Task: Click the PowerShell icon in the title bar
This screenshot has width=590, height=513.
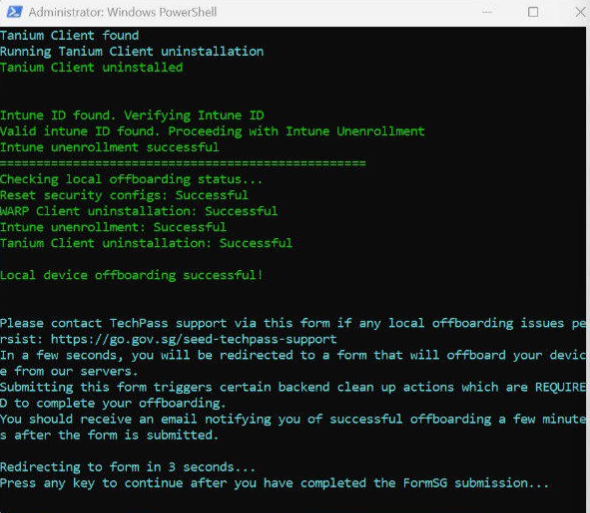Action: [x=15, y=12]
